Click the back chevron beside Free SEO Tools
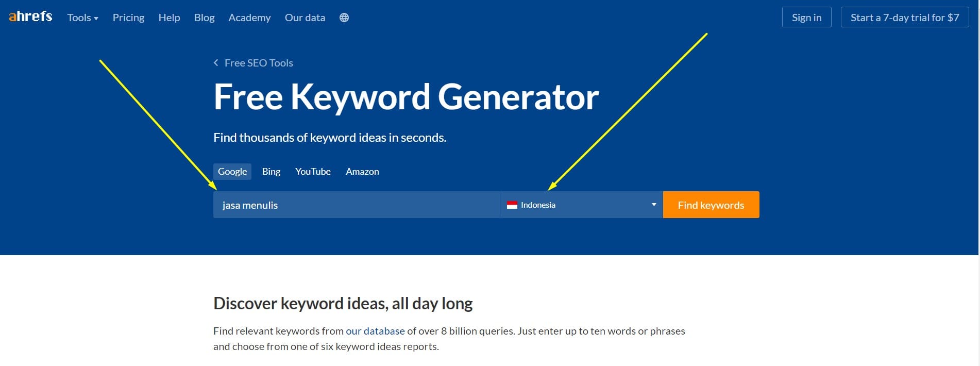Screen dimensions: 980x366 click(216, 63)
